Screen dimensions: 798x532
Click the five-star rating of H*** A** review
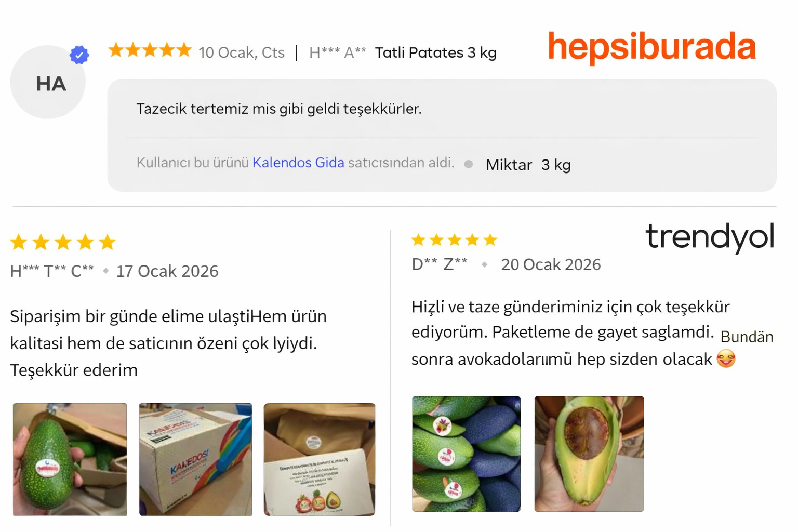click(x=150, y=50)
